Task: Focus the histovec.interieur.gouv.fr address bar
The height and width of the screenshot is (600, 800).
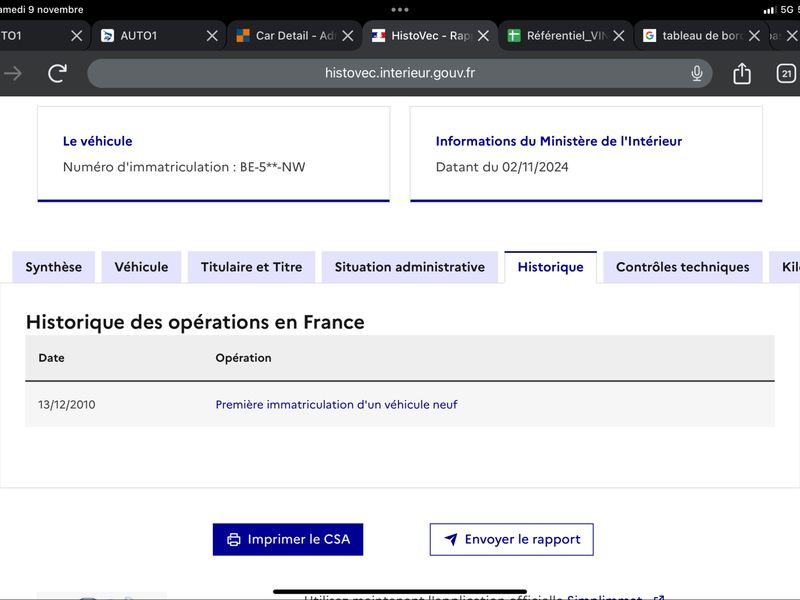Action: tap(399, 73)
